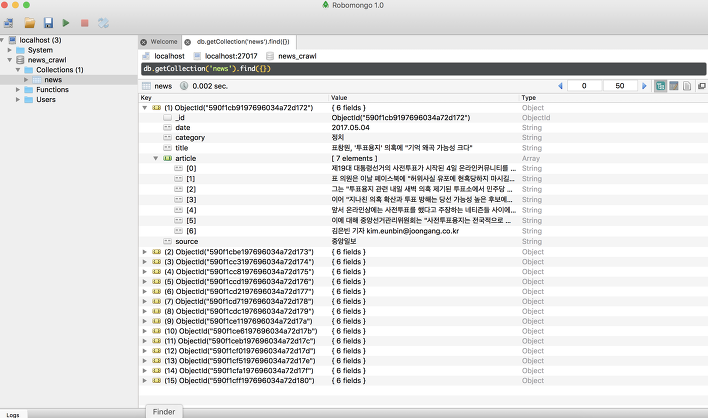
Task: Select article element [6] row
Action: click(423, 231)
